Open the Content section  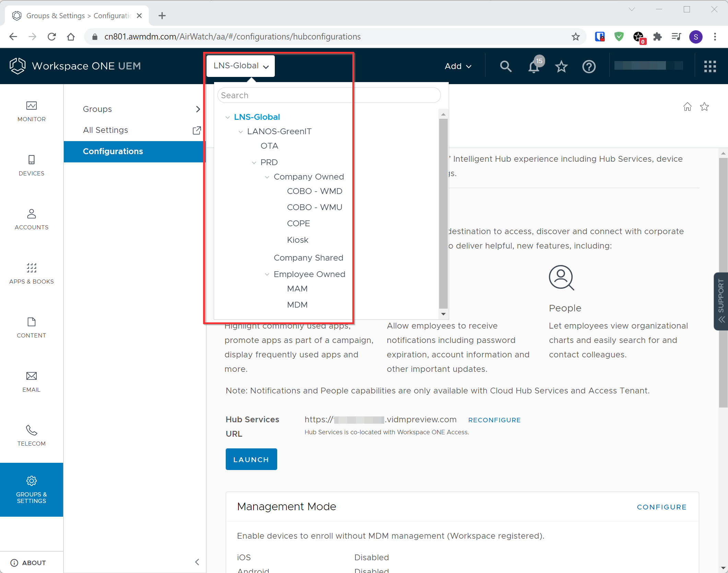click(32, 328)
